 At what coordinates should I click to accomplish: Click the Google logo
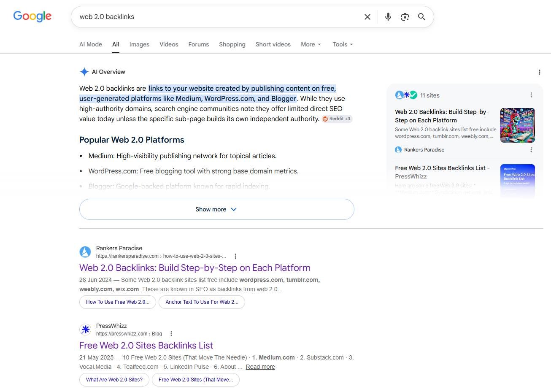point(32,16)
